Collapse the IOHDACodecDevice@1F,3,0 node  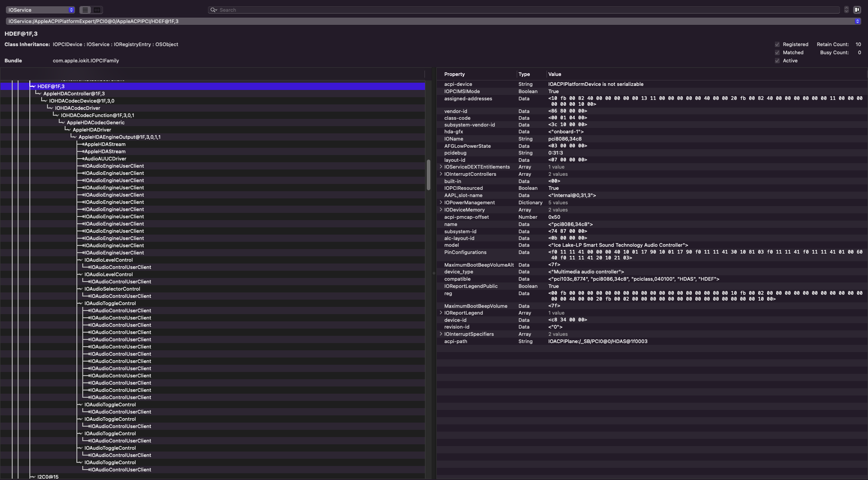45,101
